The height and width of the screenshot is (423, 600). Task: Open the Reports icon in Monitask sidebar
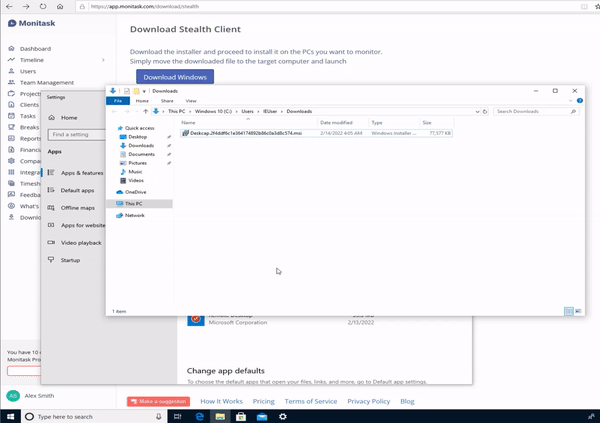[11, 138]
